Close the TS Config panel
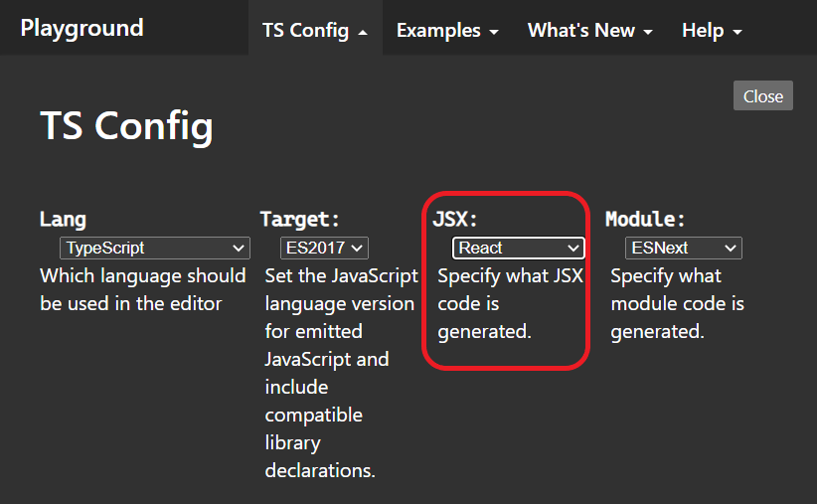The height and width of the screenshot is (504, 817). [762, 95]
